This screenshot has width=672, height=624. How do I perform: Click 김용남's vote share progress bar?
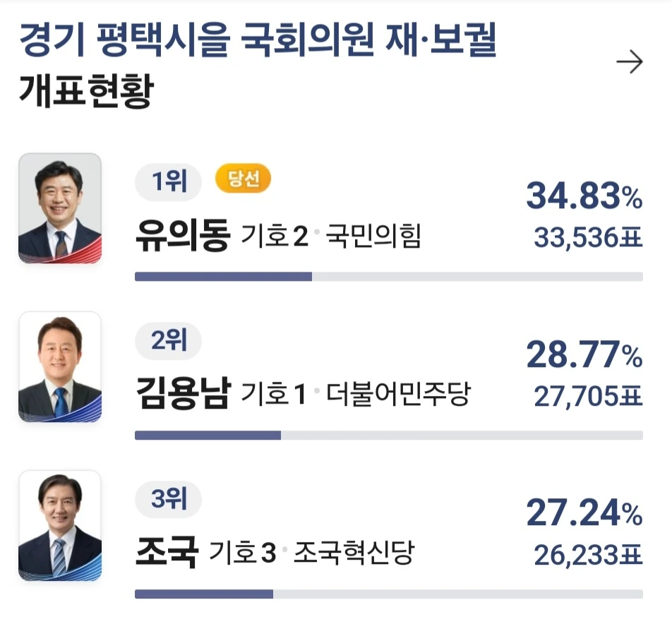389,435
